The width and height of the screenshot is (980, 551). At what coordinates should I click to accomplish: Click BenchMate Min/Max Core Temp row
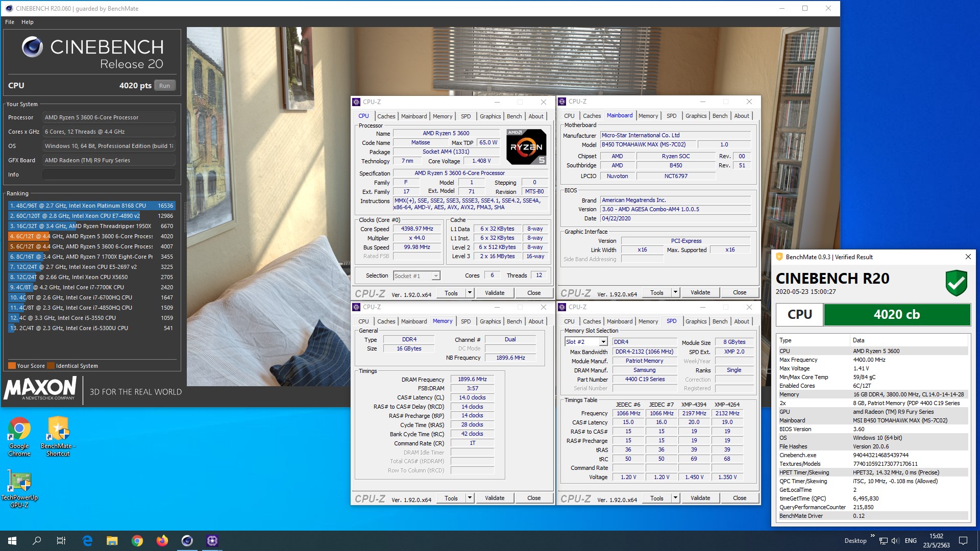(x=872, y=377)
